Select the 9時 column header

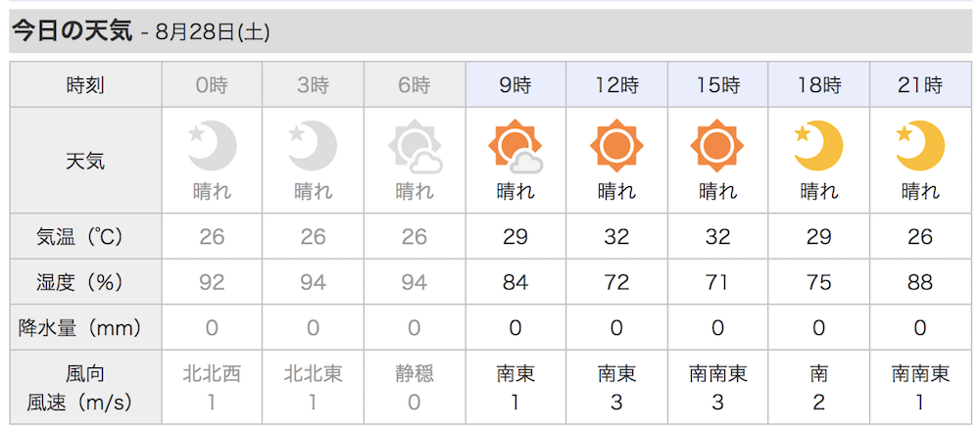pos(515,84)
